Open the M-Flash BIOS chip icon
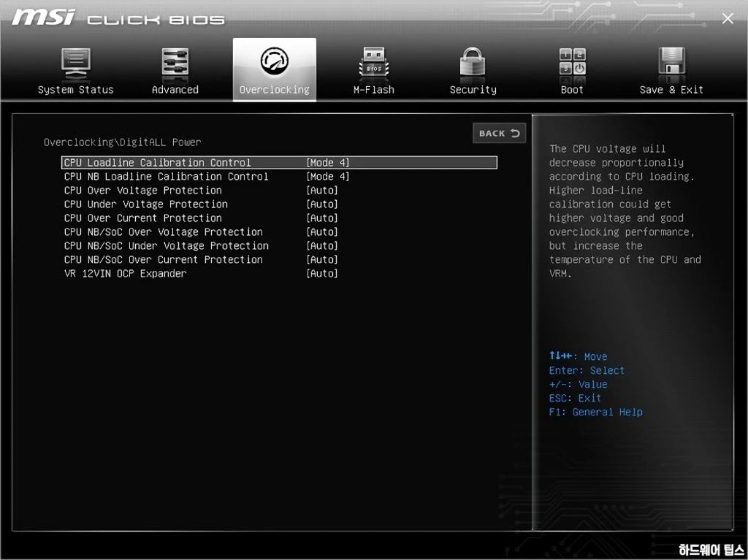This screenshot has height=560, width=748. pyautogui.click(x=373, y=62)
